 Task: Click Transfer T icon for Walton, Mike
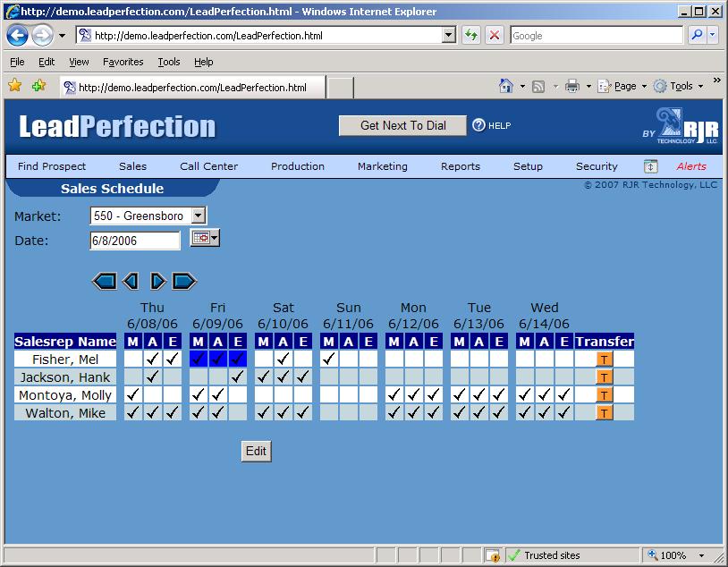604,413
